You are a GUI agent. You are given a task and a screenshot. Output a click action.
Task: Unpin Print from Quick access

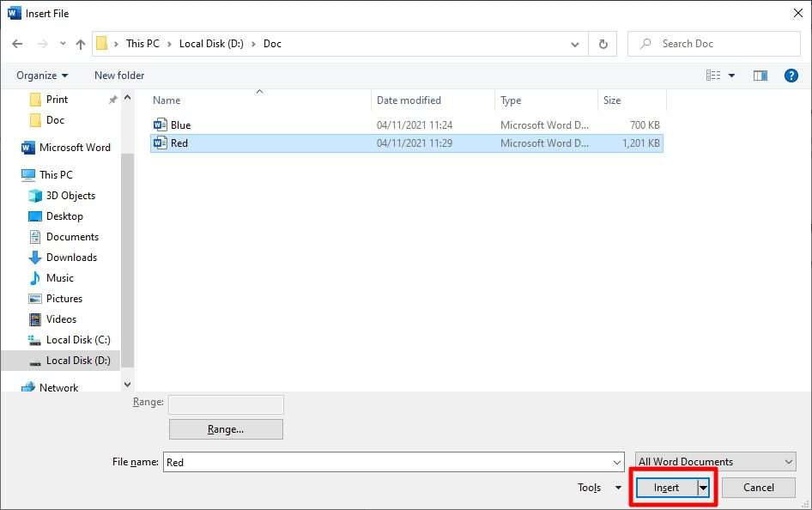click(x=112, y=99)
